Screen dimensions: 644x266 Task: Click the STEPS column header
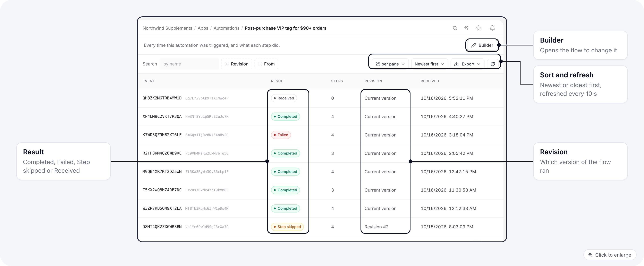(x=337, y=81)
